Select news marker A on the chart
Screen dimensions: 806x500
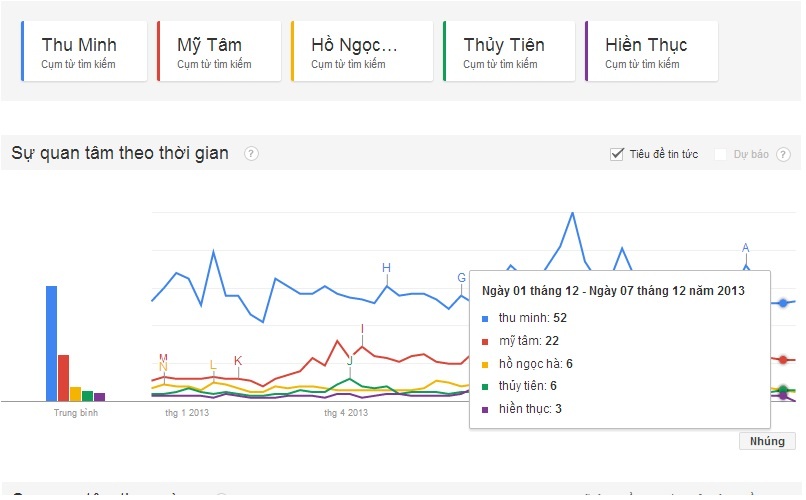[x=745, y=248]
